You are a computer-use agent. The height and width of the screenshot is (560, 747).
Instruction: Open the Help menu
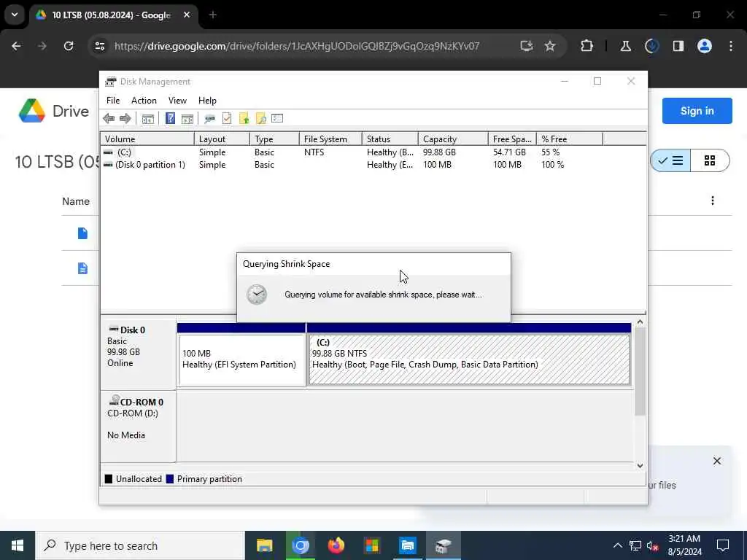pyautogui.click(x=207, y=101)
